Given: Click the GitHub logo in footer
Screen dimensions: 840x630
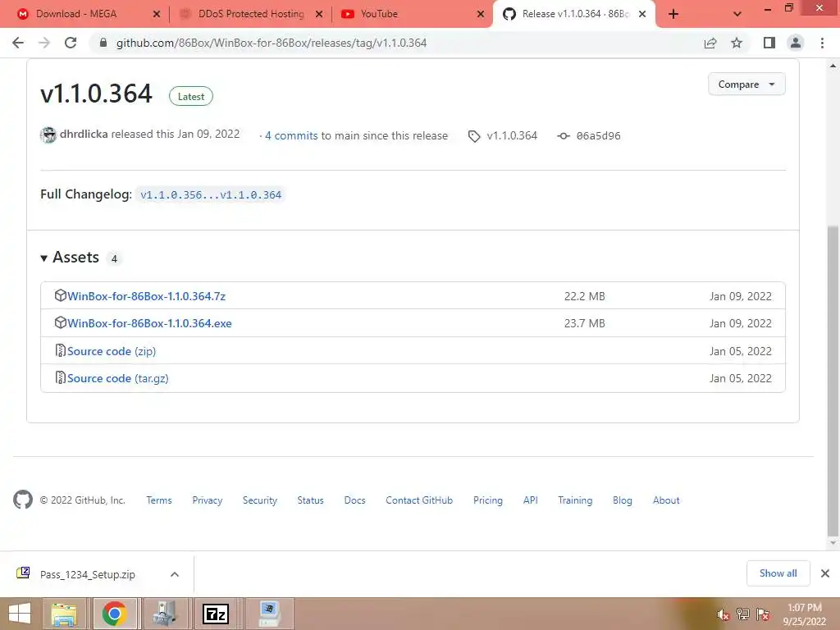Looking at the screenshot, I should 23,500.
